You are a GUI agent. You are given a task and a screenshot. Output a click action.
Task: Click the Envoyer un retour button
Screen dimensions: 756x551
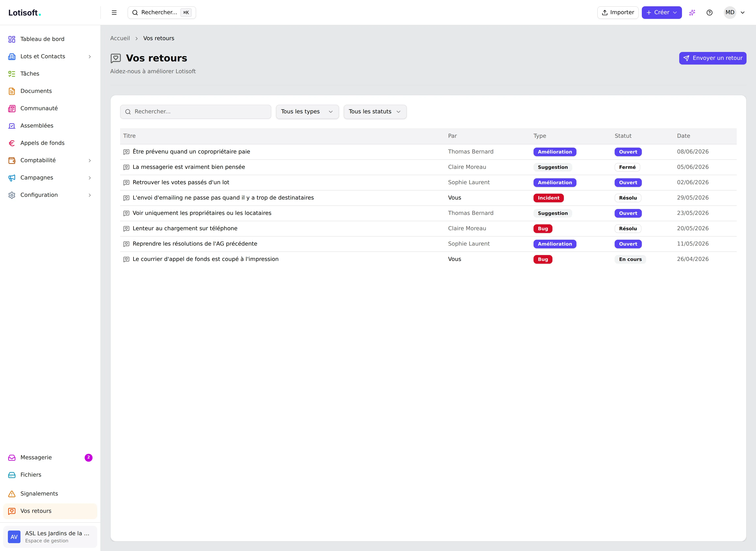pos(713,58)
